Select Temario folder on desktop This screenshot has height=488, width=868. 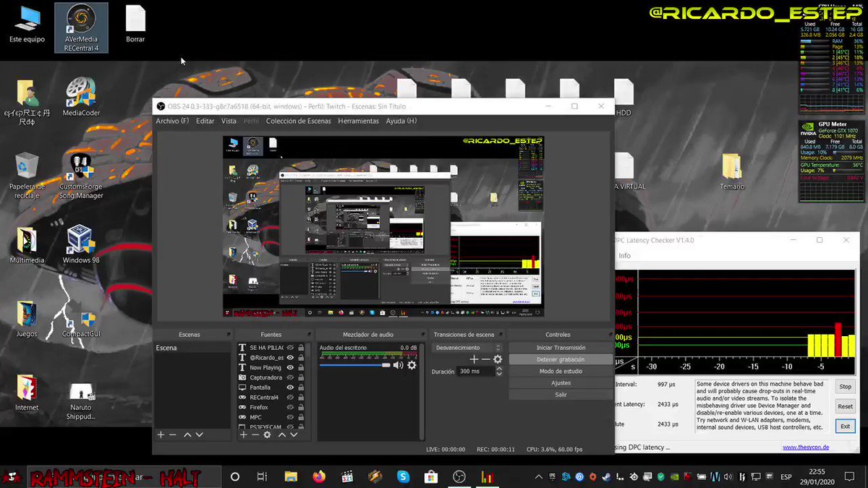[x=732, y=171]
